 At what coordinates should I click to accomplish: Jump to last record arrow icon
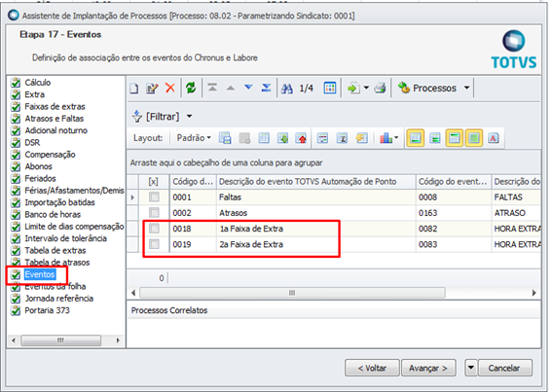coord(267,88)
